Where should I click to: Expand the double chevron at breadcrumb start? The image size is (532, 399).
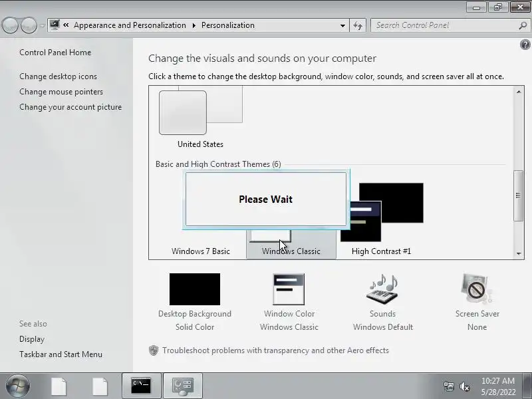pyautogui.click(x=66, y=25)
